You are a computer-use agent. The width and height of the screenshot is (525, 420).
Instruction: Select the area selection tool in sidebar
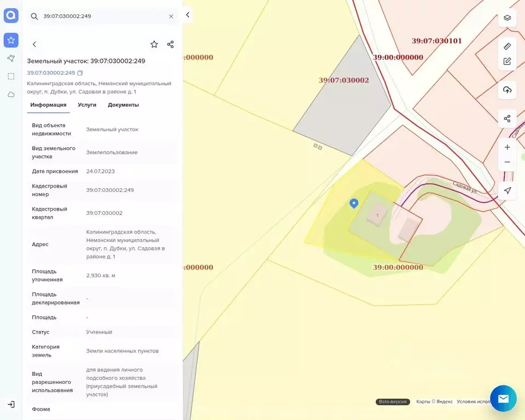point(11,77)
